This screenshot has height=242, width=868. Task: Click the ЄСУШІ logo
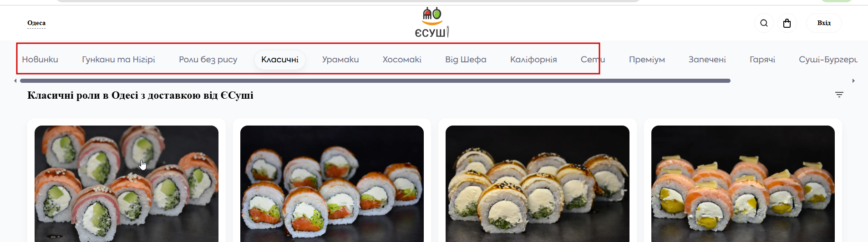[x=432, y=22]
